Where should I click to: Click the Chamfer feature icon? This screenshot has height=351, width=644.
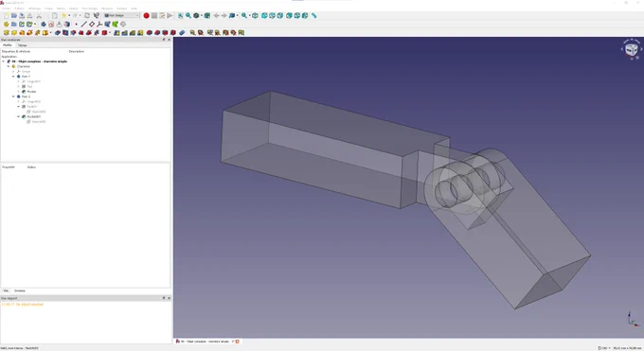[x=157, y=33]
